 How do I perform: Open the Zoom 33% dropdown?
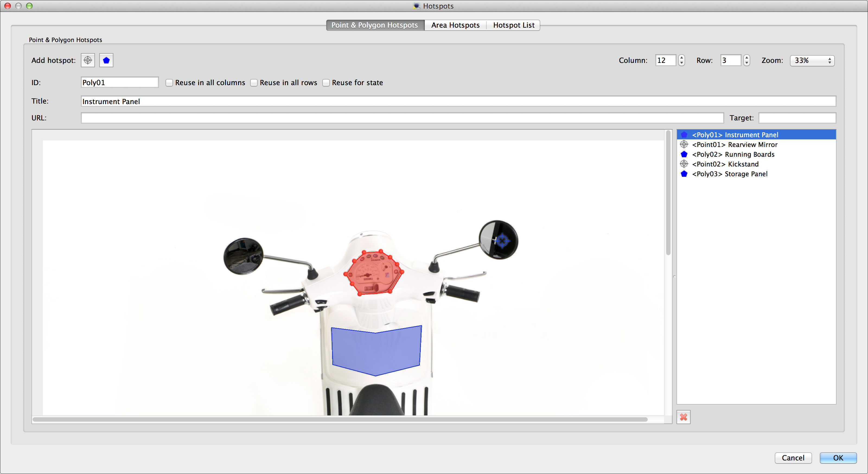[812, 61]
